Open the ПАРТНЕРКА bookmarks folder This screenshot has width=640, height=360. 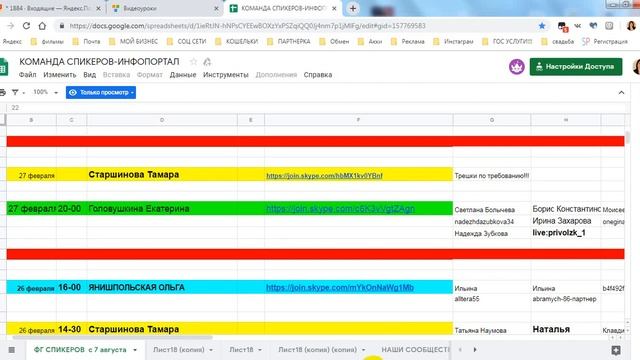click(x=289, y=41)
